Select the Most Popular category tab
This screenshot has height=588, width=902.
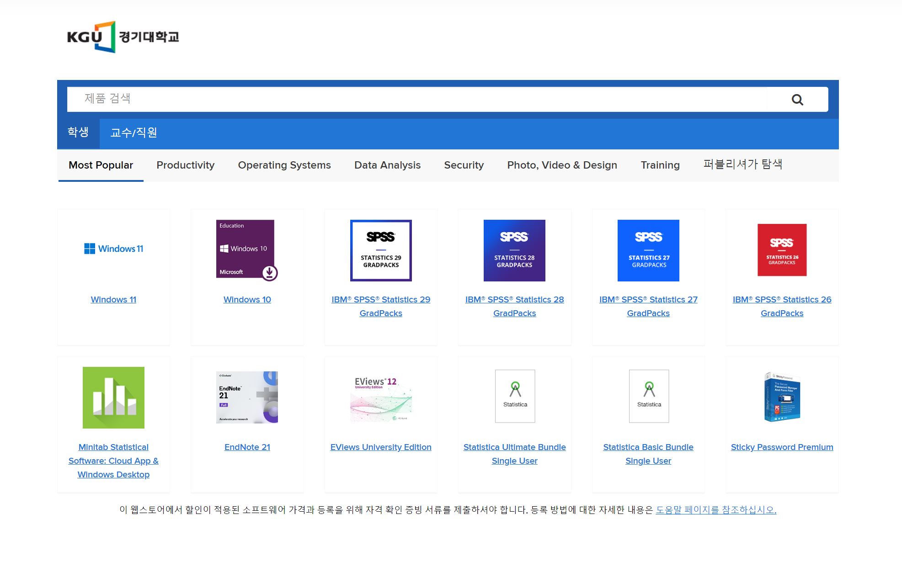pos(101,165)
